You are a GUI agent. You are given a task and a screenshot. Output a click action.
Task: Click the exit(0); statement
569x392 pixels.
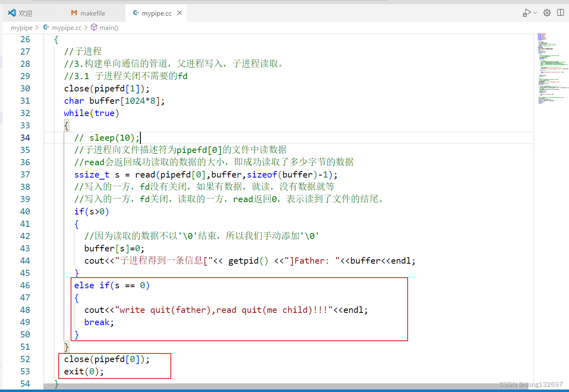point(84,371)
